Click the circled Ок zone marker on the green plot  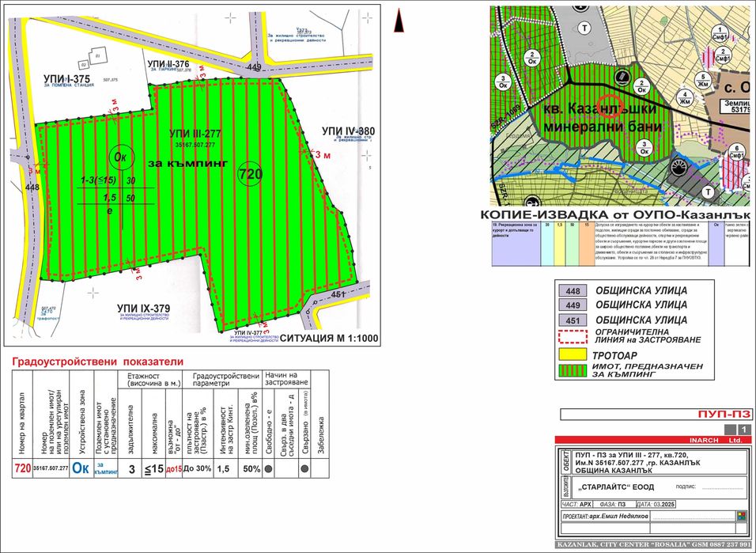[x=121, y=157]
